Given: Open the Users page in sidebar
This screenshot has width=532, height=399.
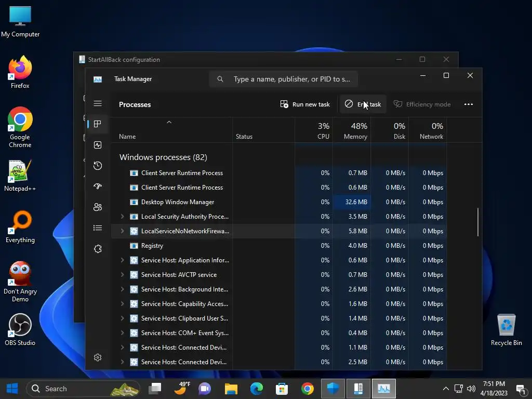Looking at the screenshot, I should pyautogui.click(x=98, y=207).
